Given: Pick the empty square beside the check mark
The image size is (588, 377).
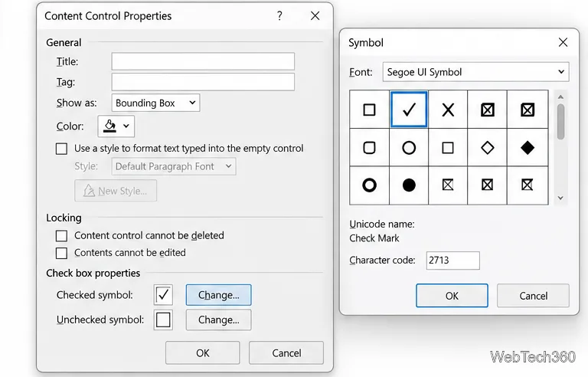Looking at the screenshot, I should click(x=369, y=110).
